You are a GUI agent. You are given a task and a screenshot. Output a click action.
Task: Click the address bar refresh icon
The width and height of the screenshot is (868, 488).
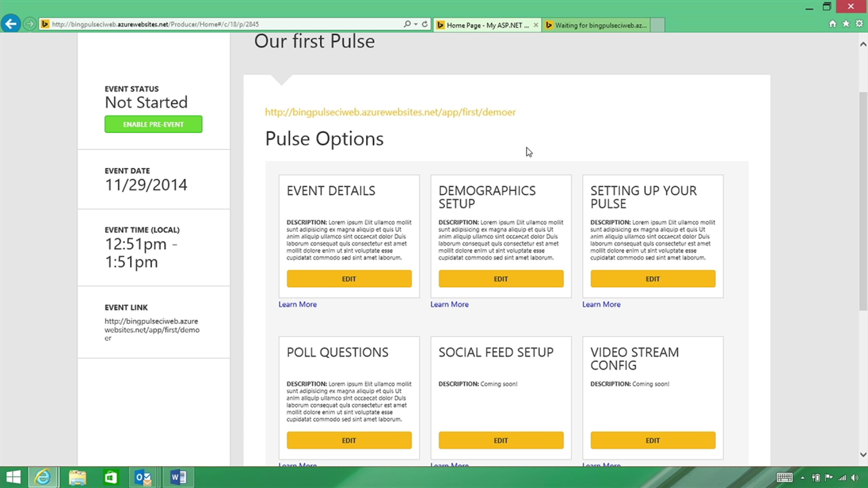click(425, 24)
